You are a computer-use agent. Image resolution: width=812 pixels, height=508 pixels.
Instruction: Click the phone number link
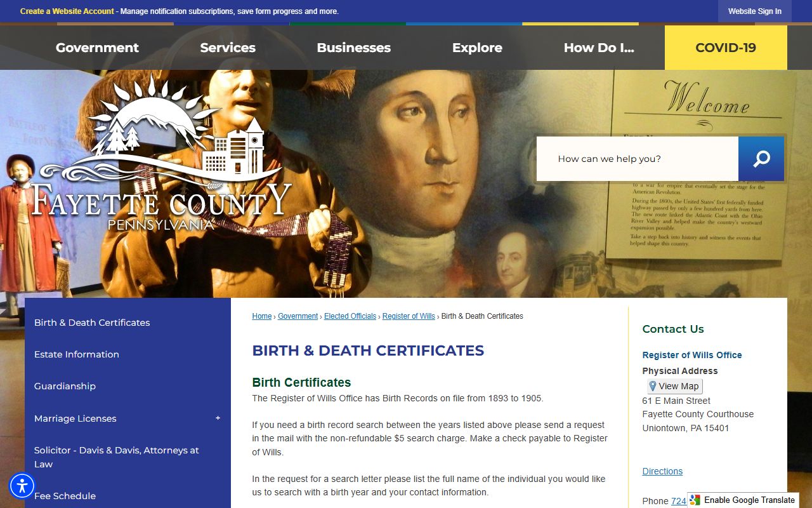(x=679, y=501)
